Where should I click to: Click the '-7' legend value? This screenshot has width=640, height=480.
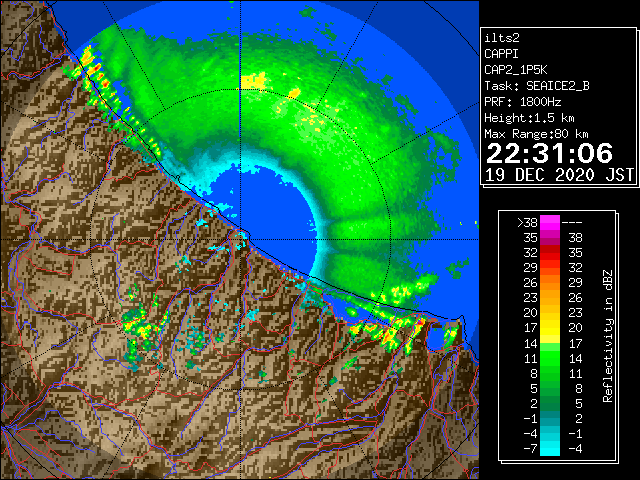530,449
